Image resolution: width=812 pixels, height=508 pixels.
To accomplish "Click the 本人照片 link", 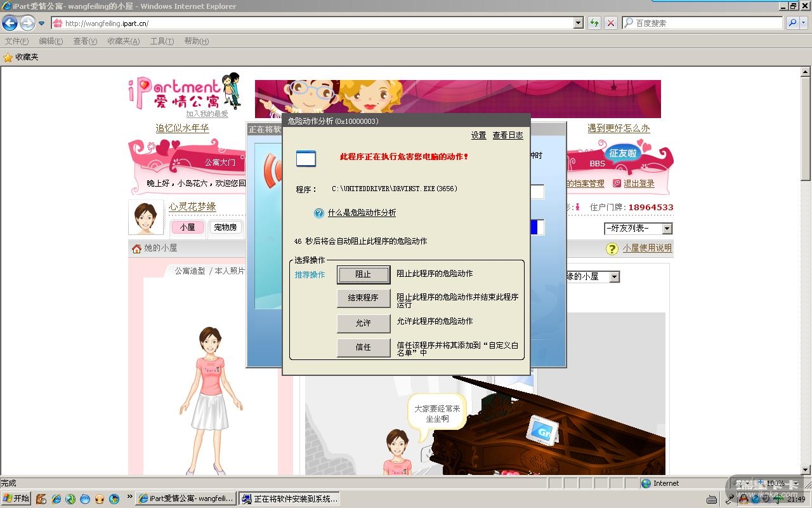I will coord(230,271).
